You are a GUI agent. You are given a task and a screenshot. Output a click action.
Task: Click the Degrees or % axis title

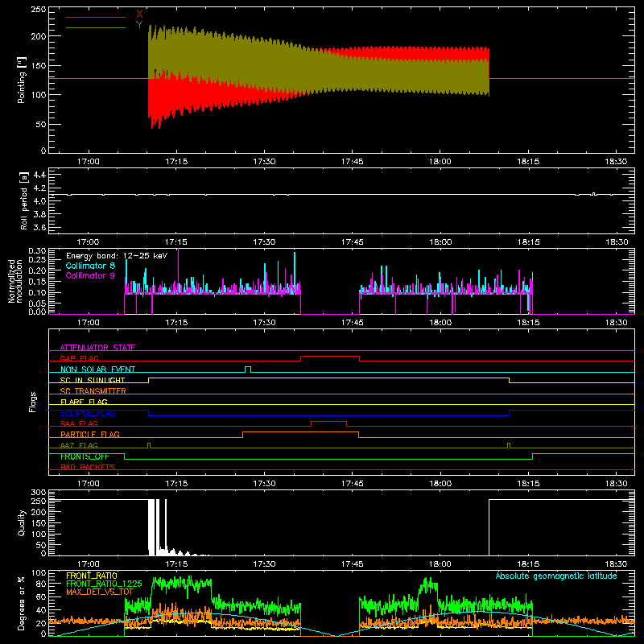pyautogui.click(x=22, y=603)
